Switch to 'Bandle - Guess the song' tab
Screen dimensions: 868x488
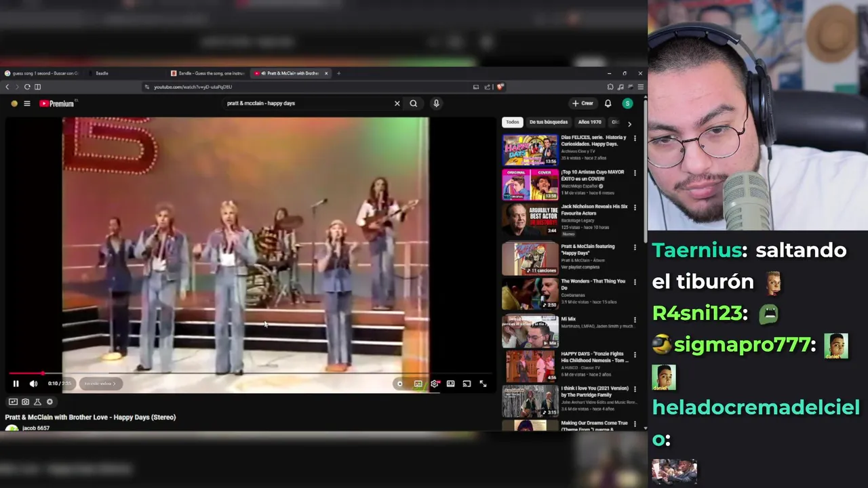pos(208,73)
